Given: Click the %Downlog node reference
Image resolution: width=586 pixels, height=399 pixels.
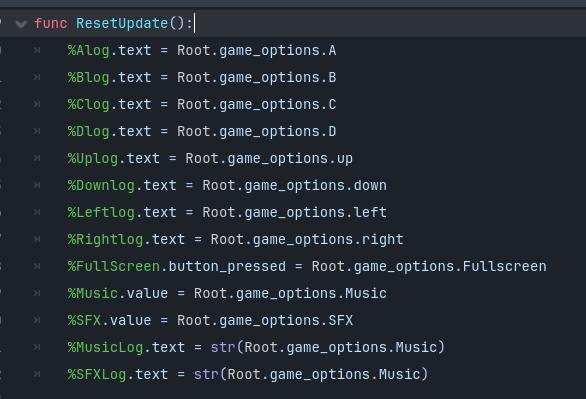Looking at the screenshot, I should coord(101,185).
